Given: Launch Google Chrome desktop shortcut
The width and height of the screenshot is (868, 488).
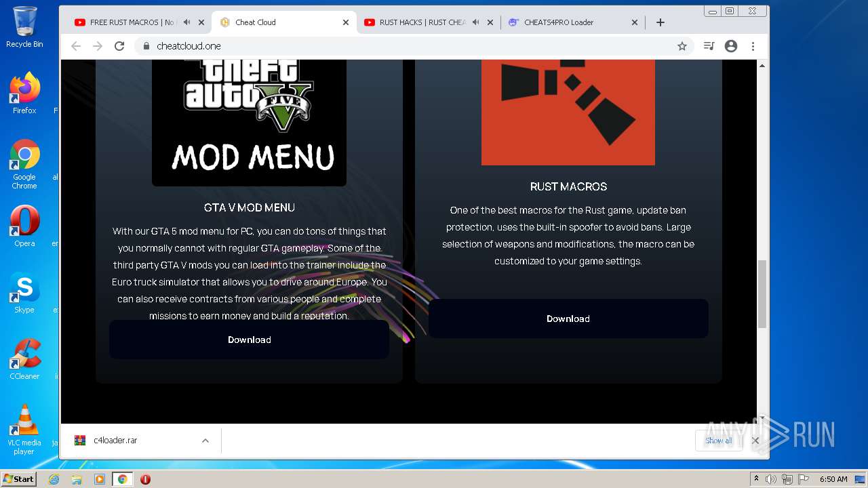Looking at the screenshot, I should [24, 165].
